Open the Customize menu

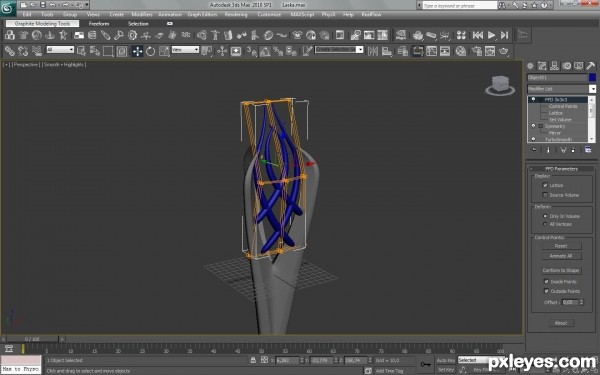[269, 15]
